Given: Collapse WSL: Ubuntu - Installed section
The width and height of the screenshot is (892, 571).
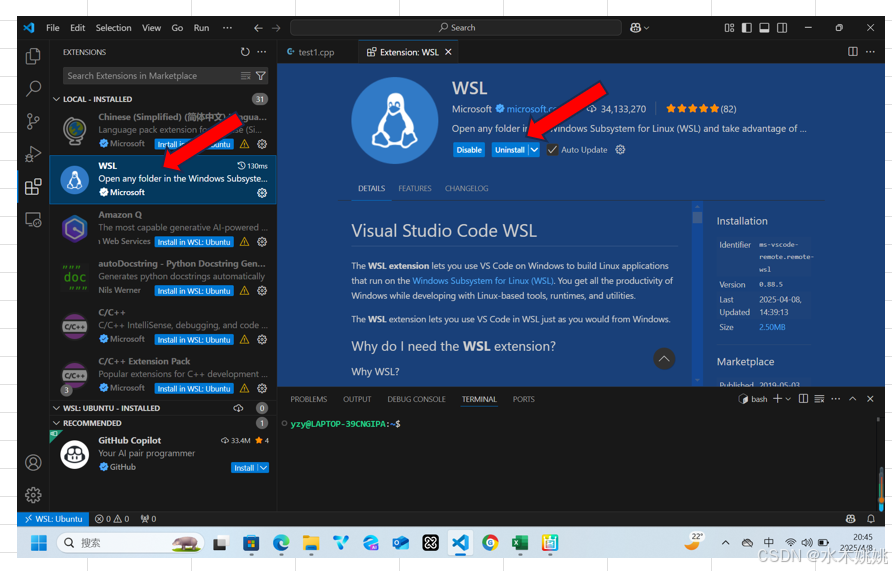Looking at the screenshot, I should pos(56,408).
